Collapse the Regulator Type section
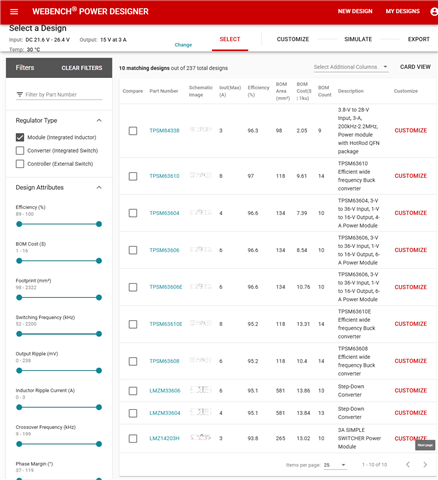This screenshot has width=438, height=480. pos(99,120)
